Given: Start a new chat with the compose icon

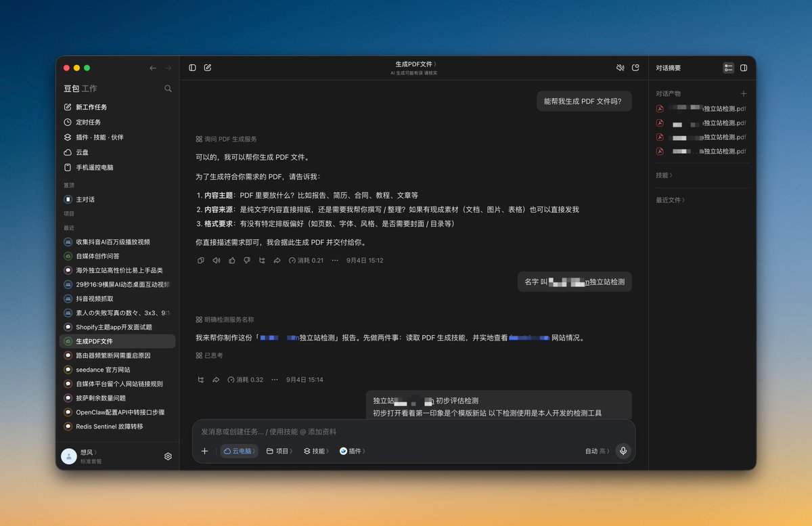Looking at the screenshot, I should pyautogui.click(x=208, y=68).
